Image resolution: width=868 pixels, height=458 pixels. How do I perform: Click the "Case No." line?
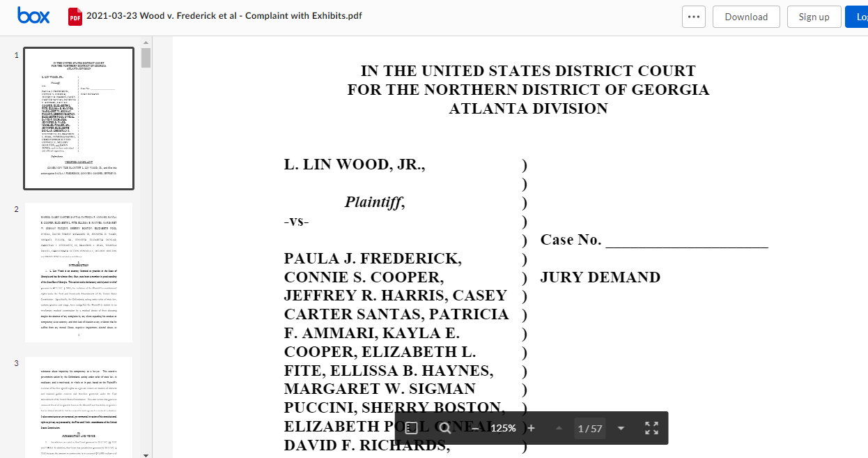(x=654, y=241)
